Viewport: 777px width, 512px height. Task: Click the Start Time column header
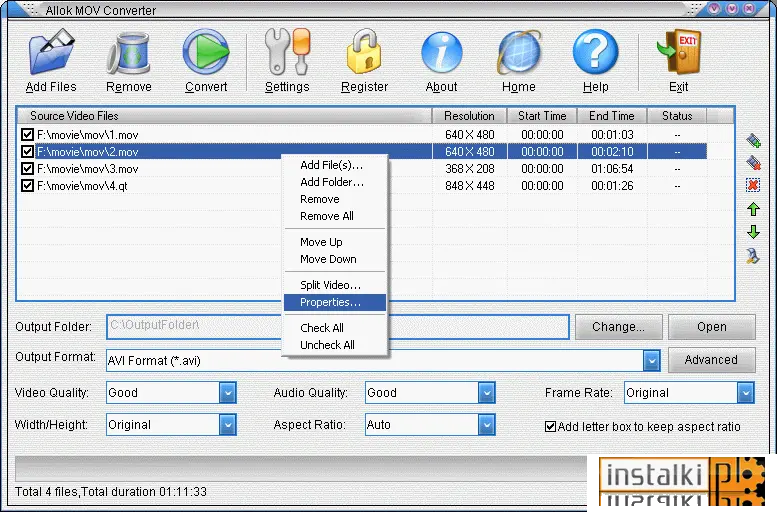coord(542,115)
